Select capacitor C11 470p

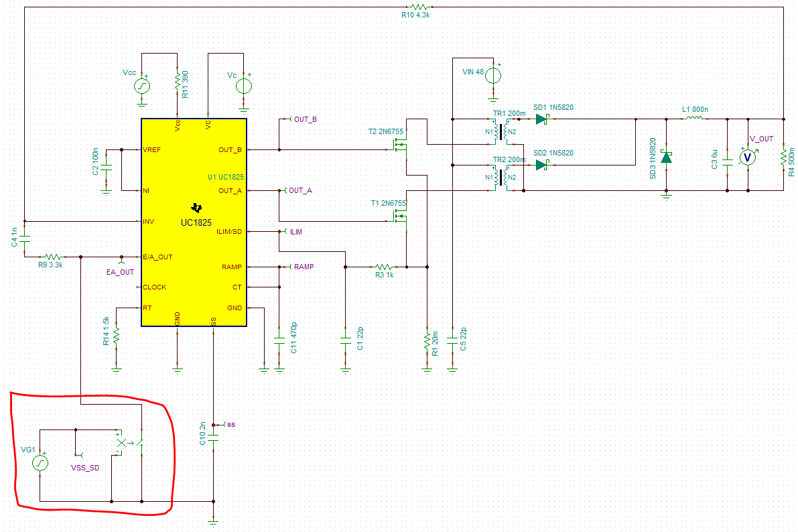click(x=279, y=340)
